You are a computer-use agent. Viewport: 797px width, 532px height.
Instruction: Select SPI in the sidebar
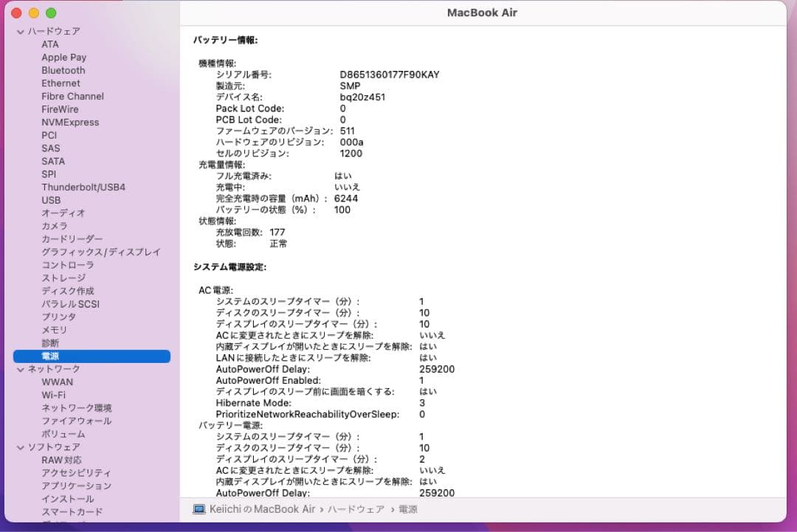(x=49, y=174)
